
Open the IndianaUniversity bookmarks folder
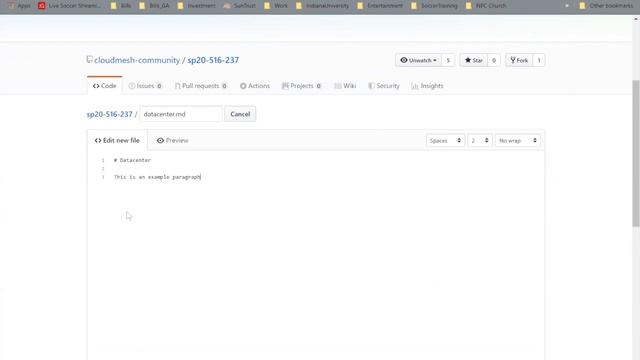click(x=322, y=6)
